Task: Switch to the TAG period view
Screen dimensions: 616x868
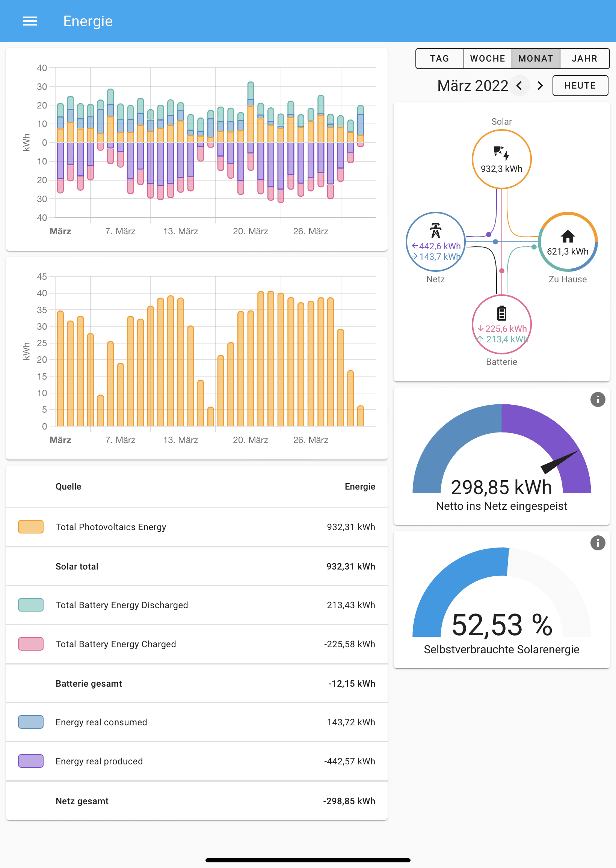Action: 439,58
